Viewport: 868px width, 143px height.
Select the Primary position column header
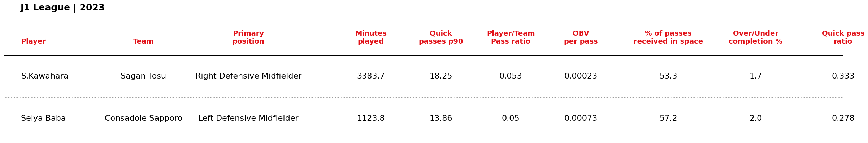coord(248,37)
